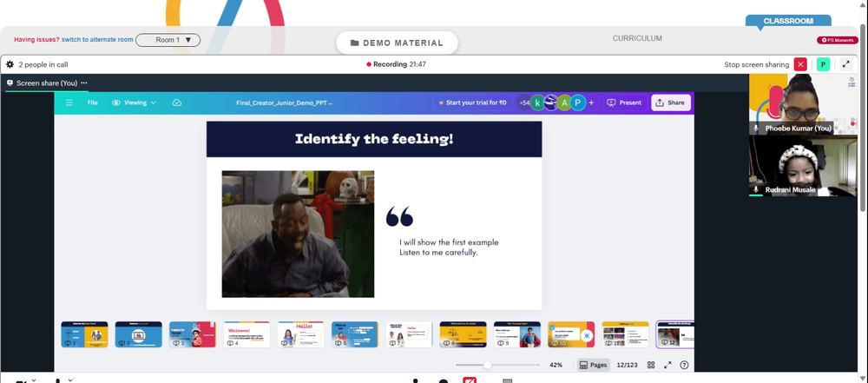Viewport: 868px width, 383px height.
Task: Click the Share button
Action: 670,102
